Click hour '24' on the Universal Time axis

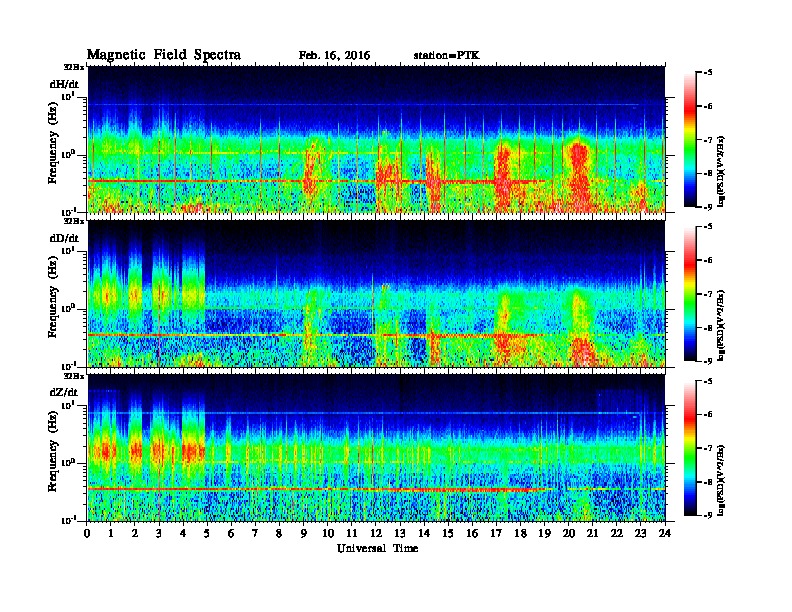pos(665,533)
